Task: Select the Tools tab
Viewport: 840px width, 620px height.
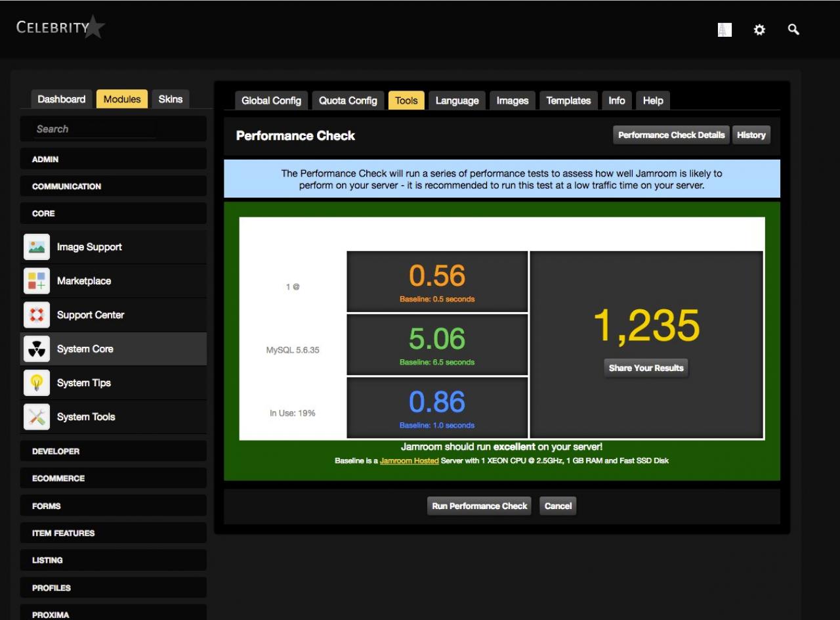Action: 406,100
